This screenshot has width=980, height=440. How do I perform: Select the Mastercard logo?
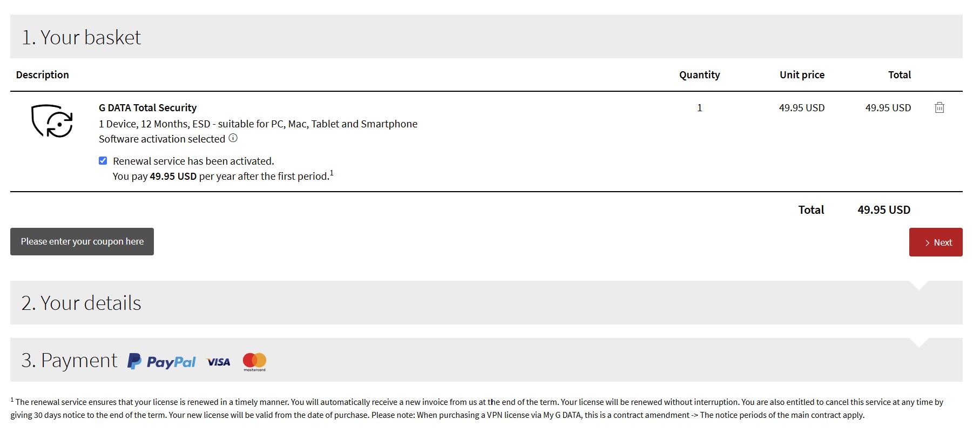(254, 362)
